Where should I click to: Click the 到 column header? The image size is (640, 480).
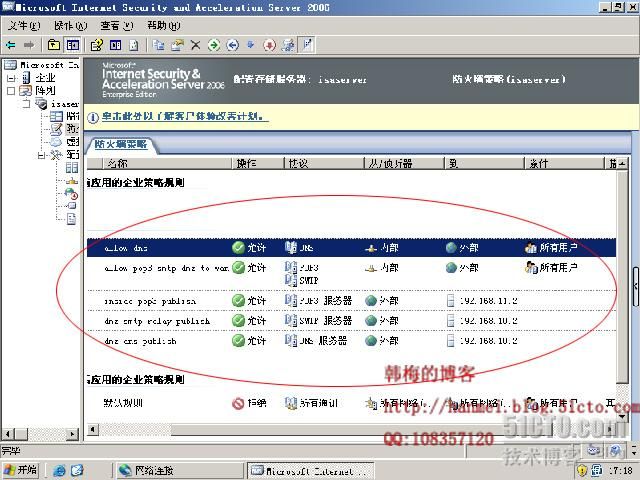(484, 164)
